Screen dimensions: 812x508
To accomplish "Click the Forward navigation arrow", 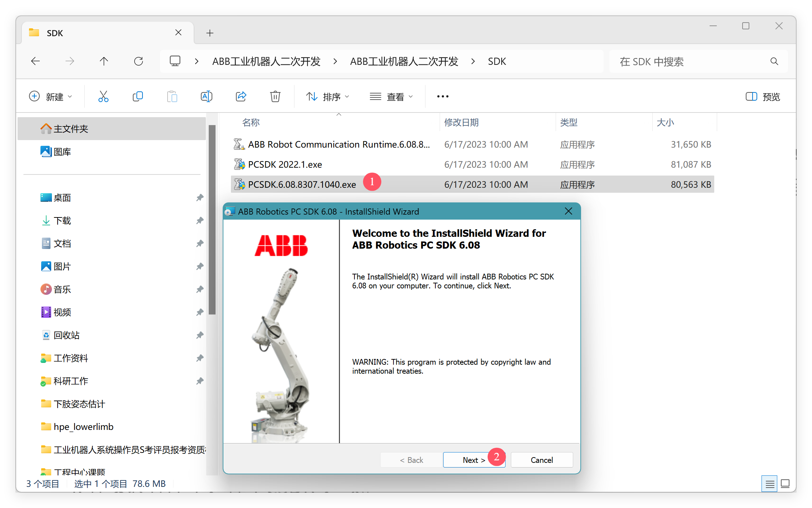I will coord(70,61).
